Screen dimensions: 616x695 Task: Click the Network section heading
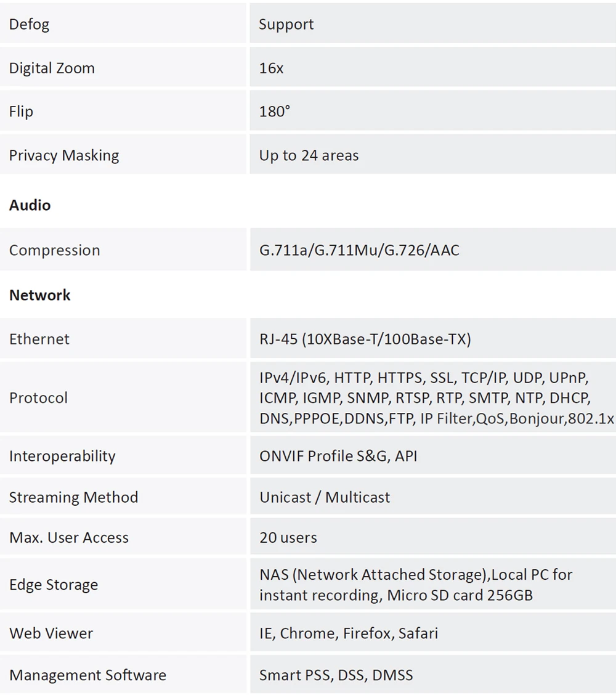(40, 295)
